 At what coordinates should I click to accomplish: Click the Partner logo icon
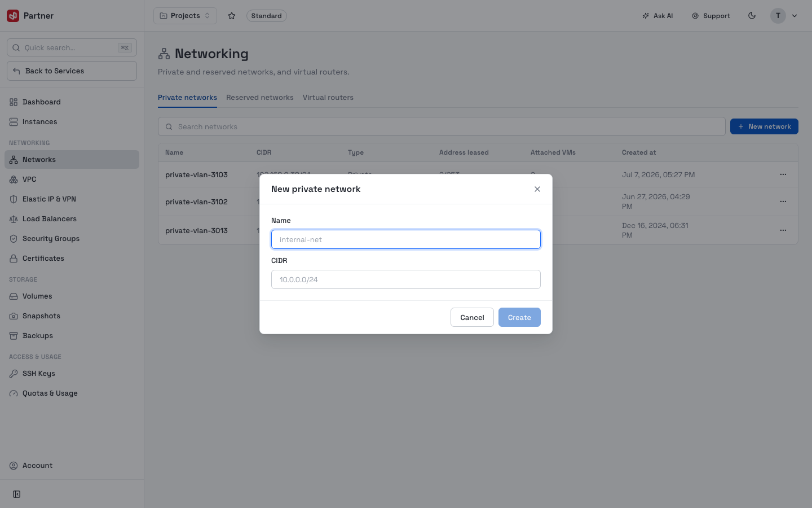pos(13,16)
